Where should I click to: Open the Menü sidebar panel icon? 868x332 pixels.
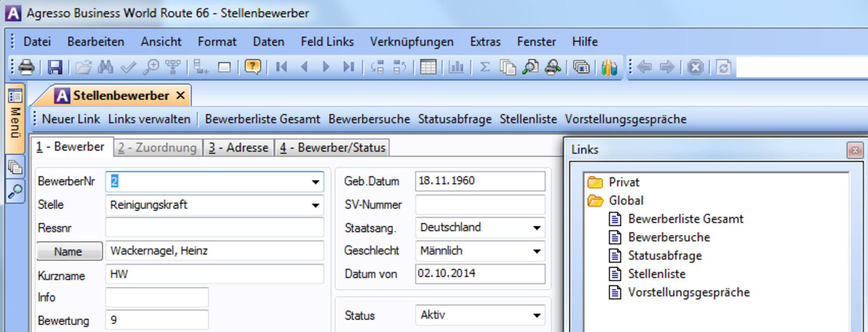[15, 96]
